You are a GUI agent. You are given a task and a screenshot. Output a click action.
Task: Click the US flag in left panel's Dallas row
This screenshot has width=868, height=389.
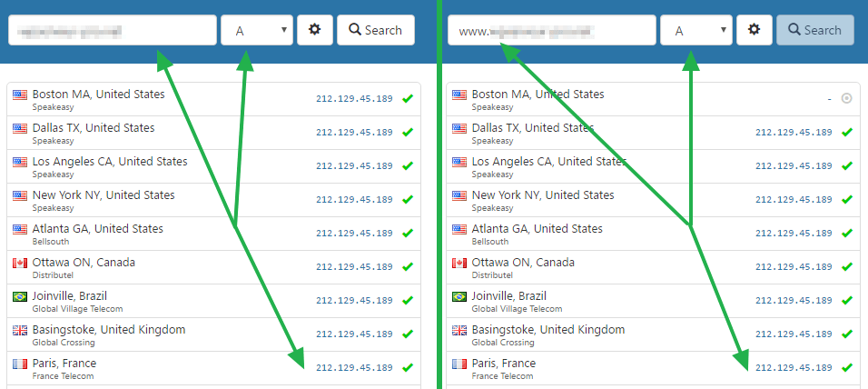(x=20, y=129)
